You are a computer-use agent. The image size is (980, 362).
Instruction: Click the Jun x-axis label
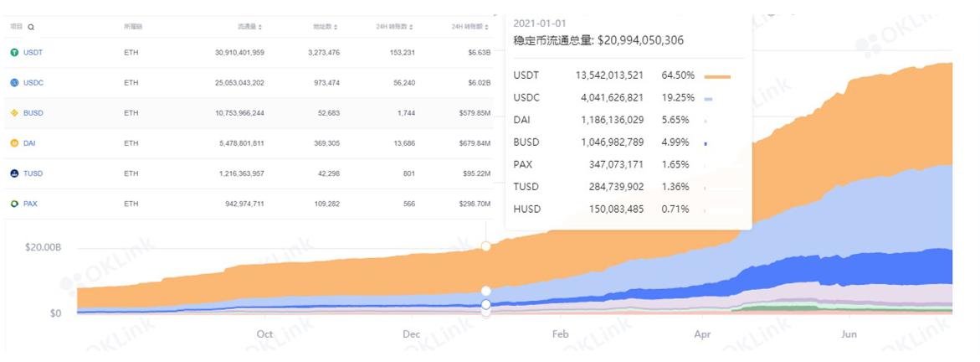point(849,334)
